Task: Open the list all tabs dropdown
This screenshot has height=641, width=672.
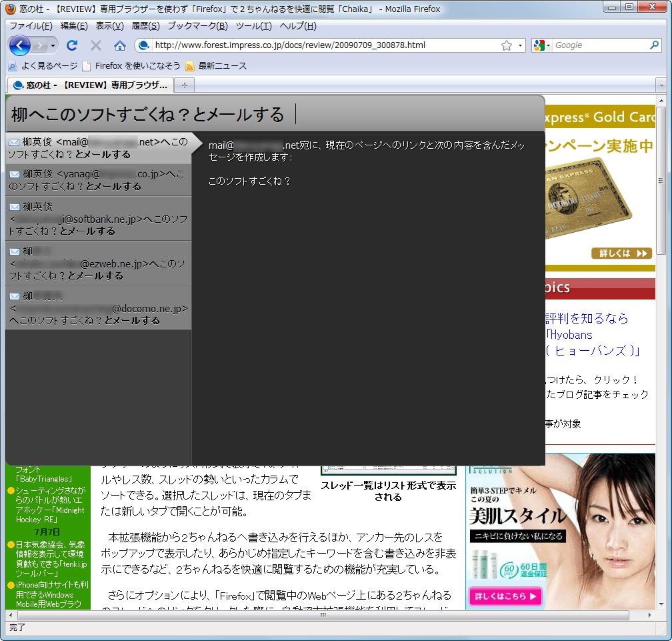Action: click(x=661, y=85)
